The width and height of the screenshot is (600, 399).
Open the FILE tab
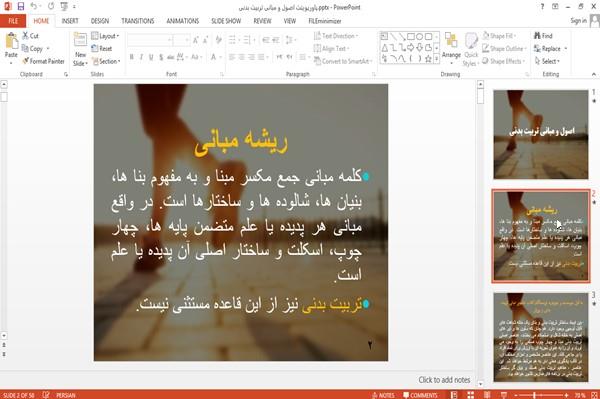coord(13,21)
